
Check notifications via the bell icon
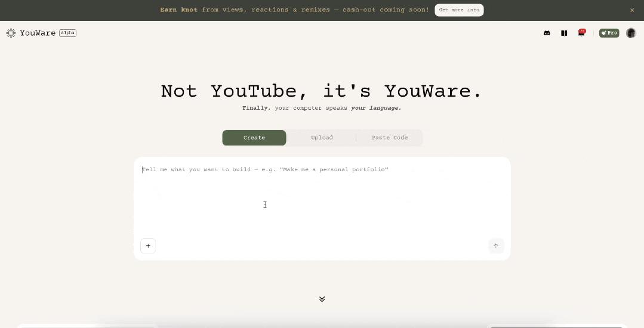click(x=581, y=33)
